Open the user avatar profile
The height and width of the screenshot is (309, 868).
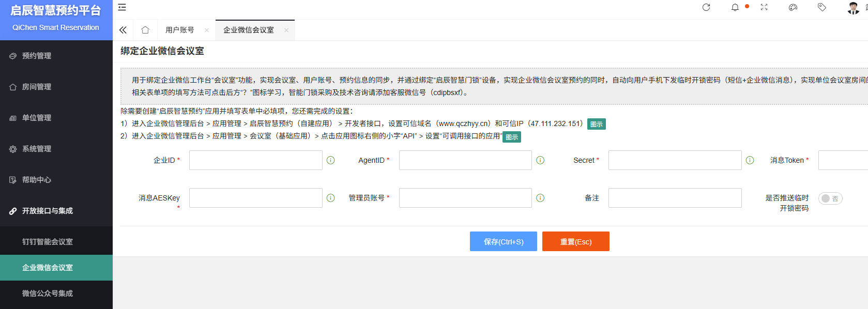pyautogui.click(x=854, y=8)
